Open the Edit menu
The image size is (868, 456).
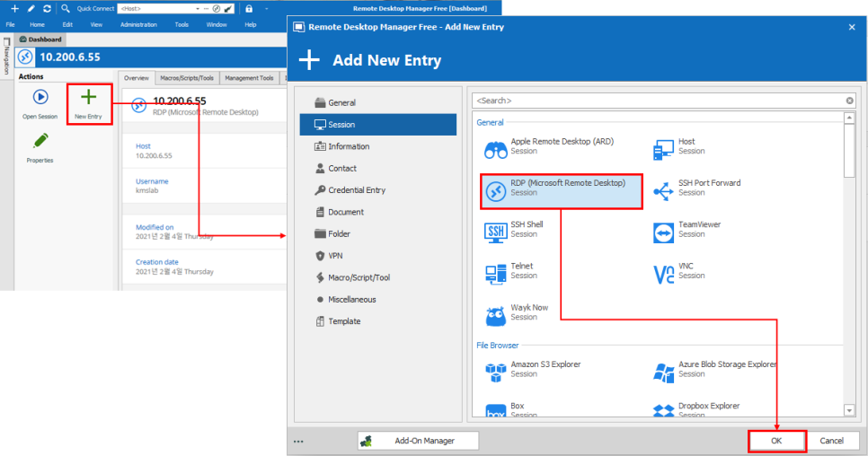point(67,24)
